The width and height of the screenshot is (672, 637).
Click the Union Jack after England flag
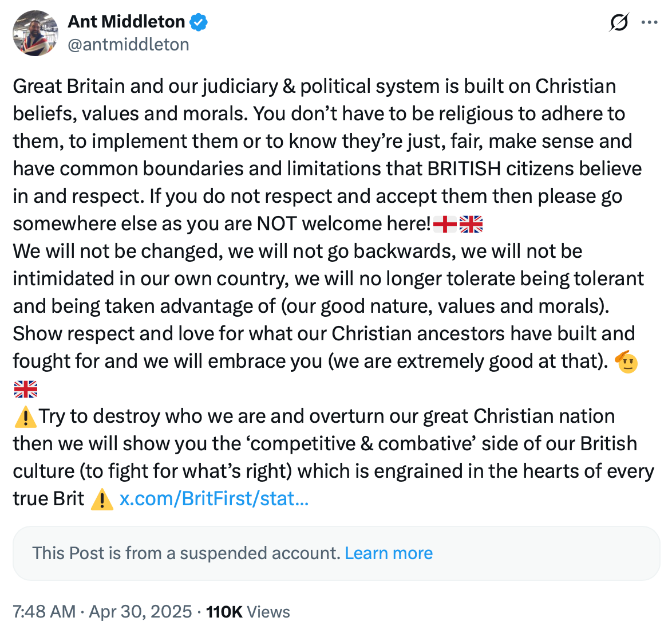471,224
